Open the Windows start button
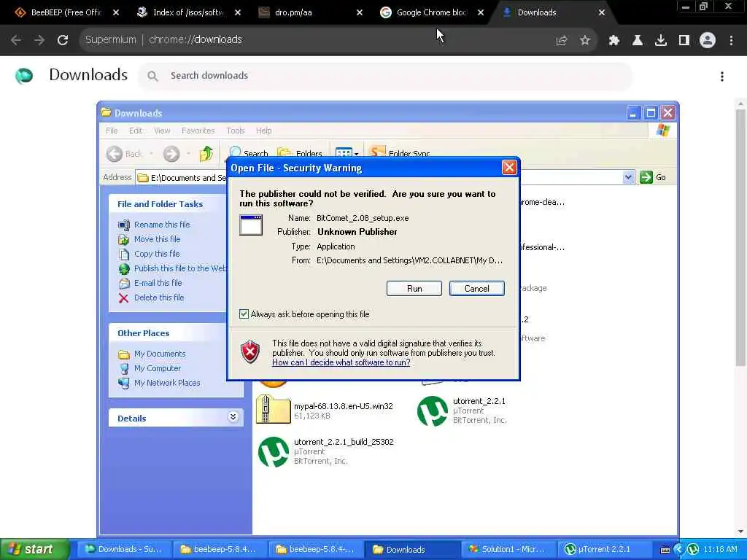Screen dimensions: 747x560 point(34,550)
